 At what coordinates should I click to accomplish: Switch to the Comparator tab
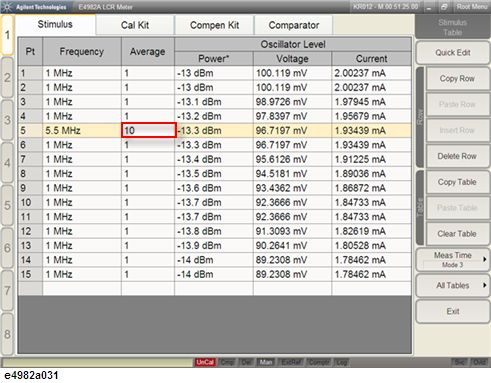pyautogui.click(x=294, y=25)
